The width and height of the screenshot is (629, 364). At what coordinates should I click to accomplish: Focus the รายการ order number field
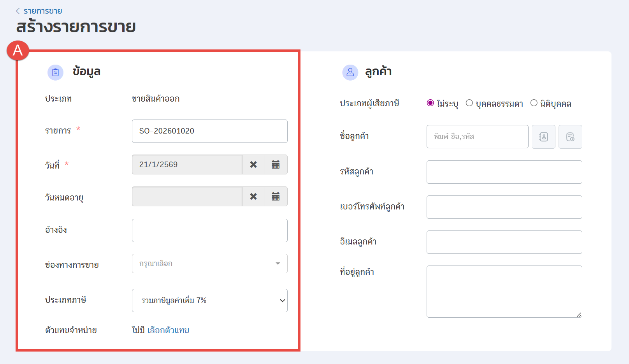click(209, 131)
